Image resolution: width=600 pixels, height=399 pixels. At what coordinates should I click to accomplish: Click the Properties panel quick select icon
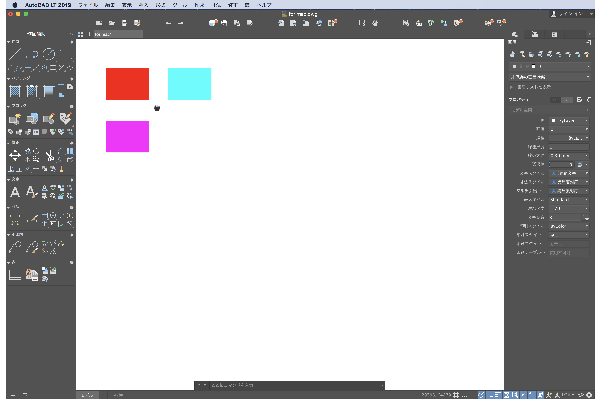(579, 99)
